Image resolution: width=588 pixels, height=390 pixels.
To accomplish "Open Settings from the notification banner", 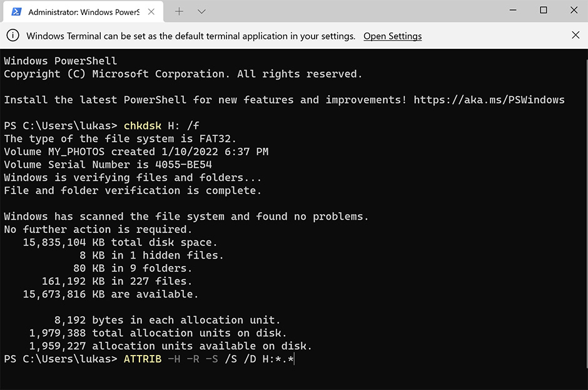I will [x=392, y=36].
